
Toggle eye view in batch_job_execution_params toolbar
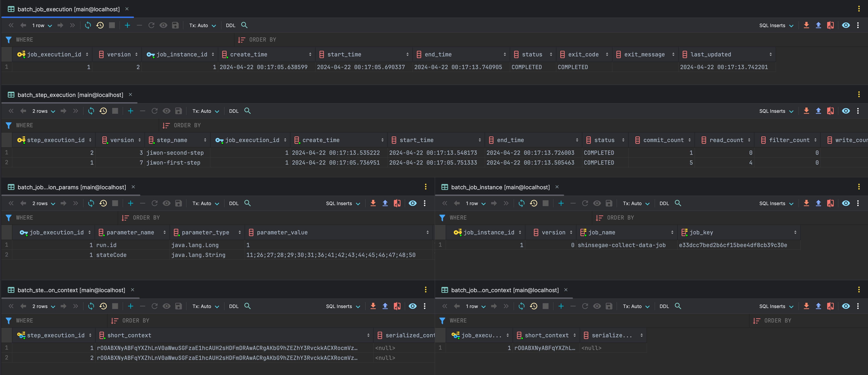[x=412, y=203]
